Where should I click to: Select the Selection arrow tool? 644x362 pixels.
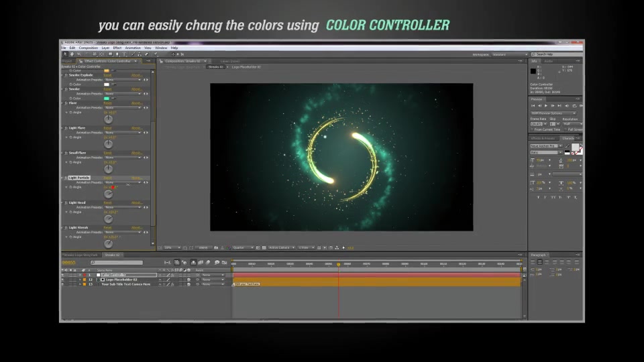(x=65, y=54)
